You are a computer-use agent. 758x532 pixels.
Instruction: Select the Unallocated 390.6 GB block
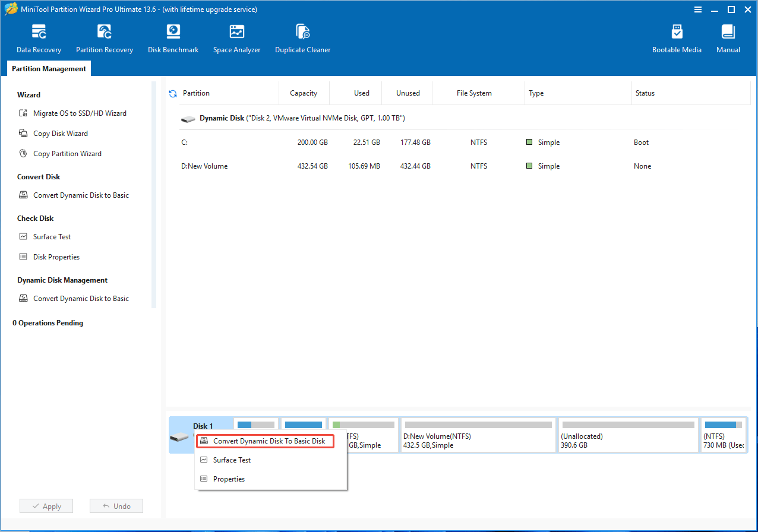click(628, 435)
